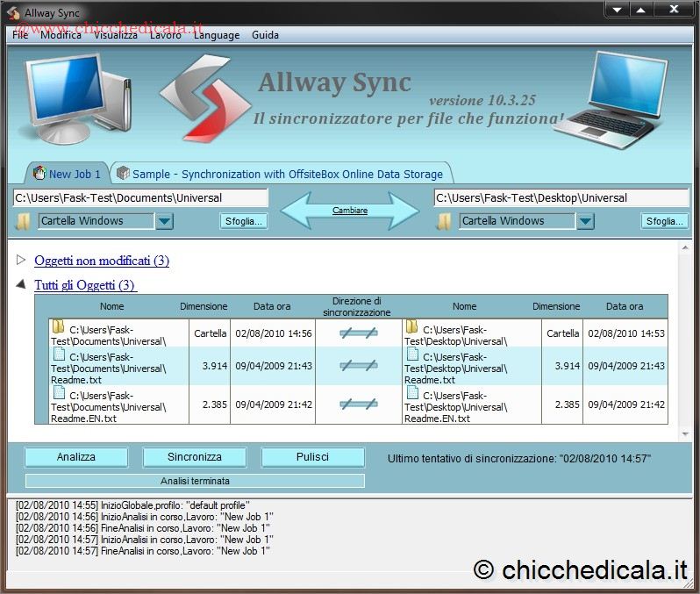Click the Allway Sync red logo icon
This screenshot has height=594, width=700.
click(x=196, y=97)
